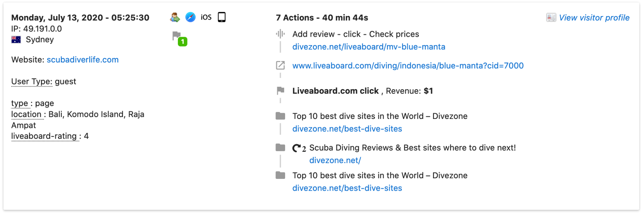The height and width of the screenshot is (214, 644).
Task: Open the View visitor profile link
Action: point(594,18)
